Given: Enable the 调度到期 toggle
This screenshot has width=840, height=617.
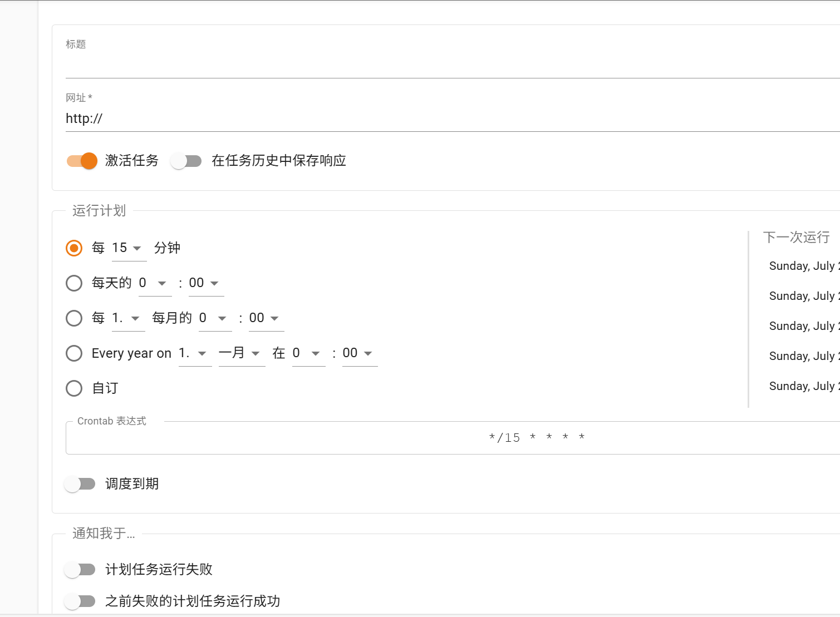Looking at the screenshot, I should (x=80, y=484).
